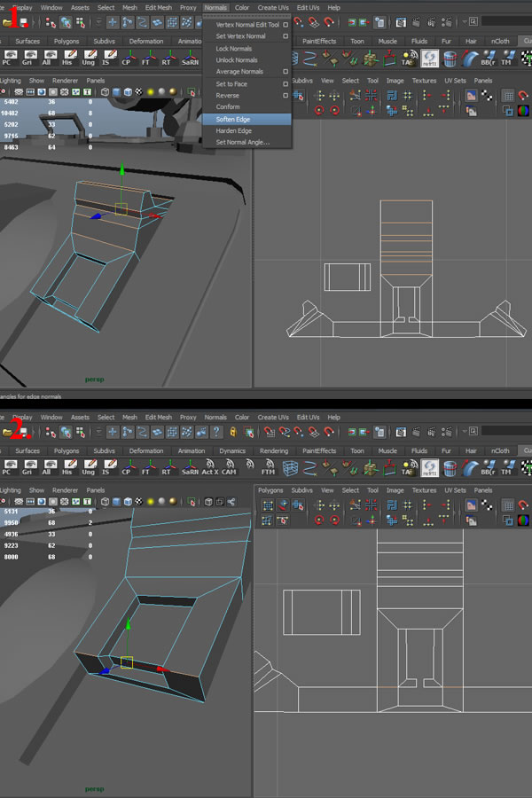The width and height of the screenshot is (532, 798).
Task: Click SaRN shelf icon in upper screenshot
Action: (x=190, y=58)
